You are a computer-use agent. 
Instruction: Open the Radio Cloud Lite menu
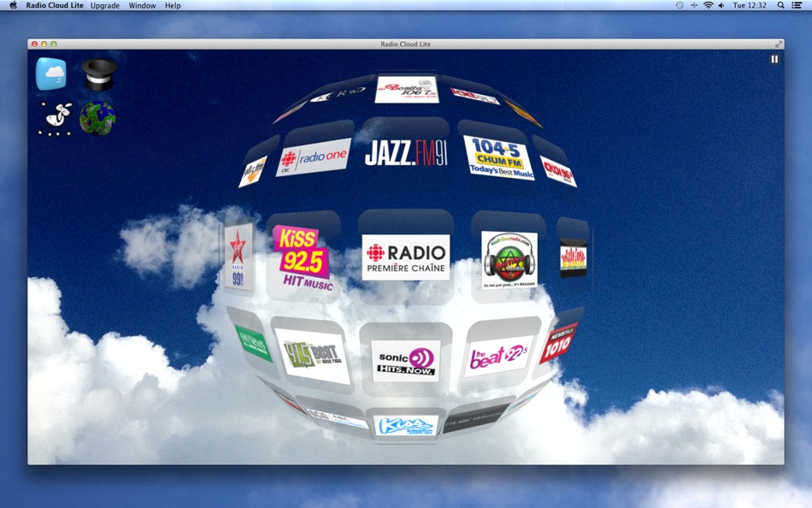point(55,5)
